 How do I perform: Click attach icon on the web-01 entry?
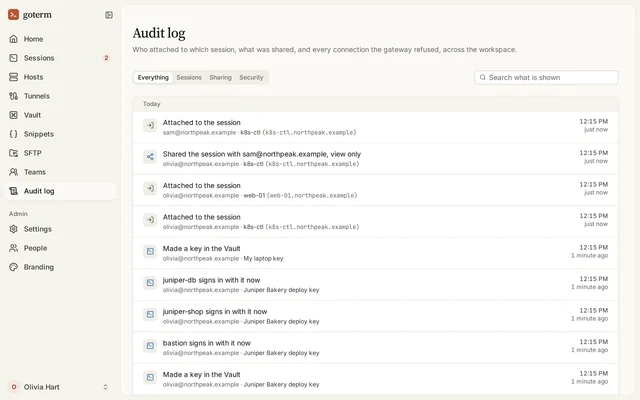tap(150, 188)
